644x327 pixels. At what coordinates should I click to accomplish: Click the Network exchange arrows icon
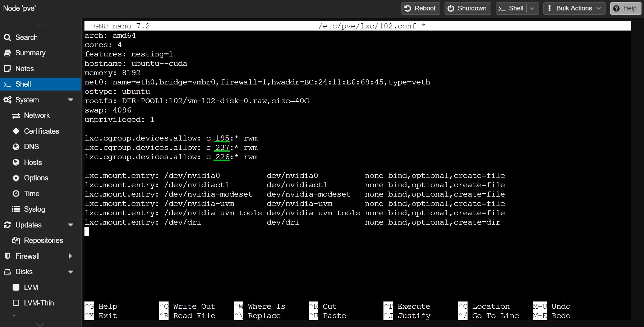(16, 115)
